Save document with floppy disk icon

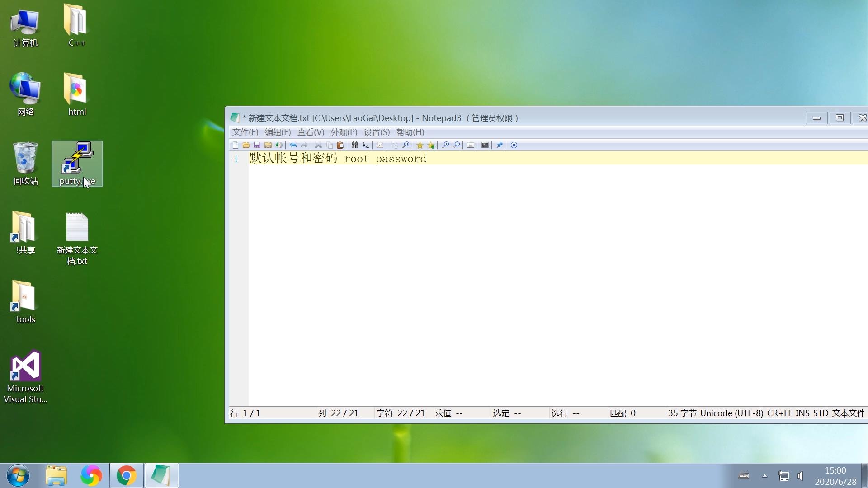tap(257, 145)
